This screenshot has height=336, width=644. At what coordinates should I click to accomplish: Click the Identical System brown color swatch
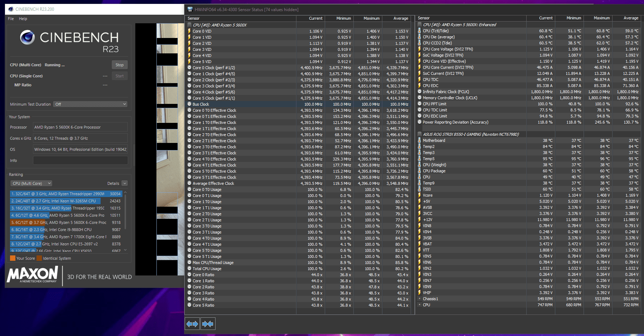[39, 258]
